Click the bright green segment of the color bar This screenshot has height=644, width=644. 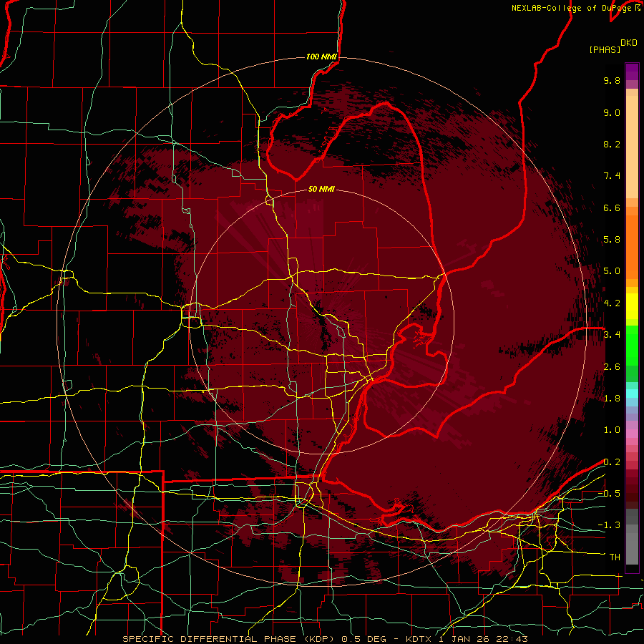point(632,346)
